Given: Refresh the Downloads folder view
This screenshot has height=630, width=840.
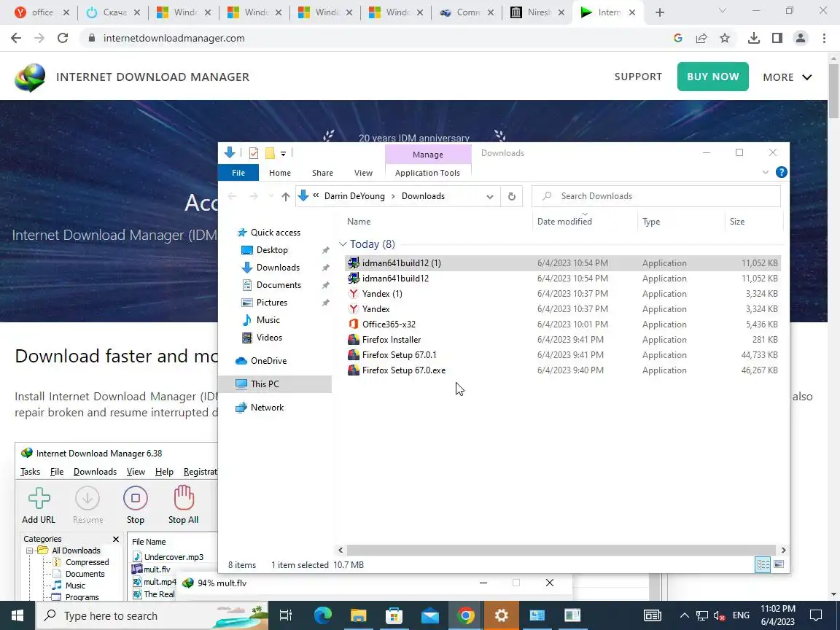Looking at the screenshot, I should click(x=512, y=197).
